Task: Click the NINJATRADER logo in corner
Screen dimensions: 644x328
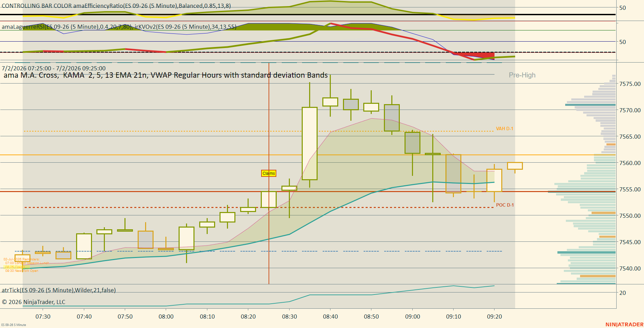Action: (624, 325)
